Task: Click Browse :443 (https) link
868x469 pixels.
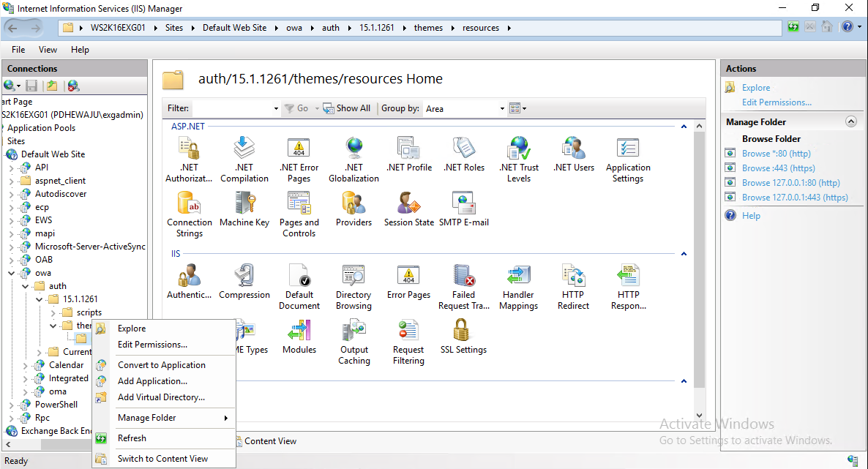Action: [x=778, y=168]
